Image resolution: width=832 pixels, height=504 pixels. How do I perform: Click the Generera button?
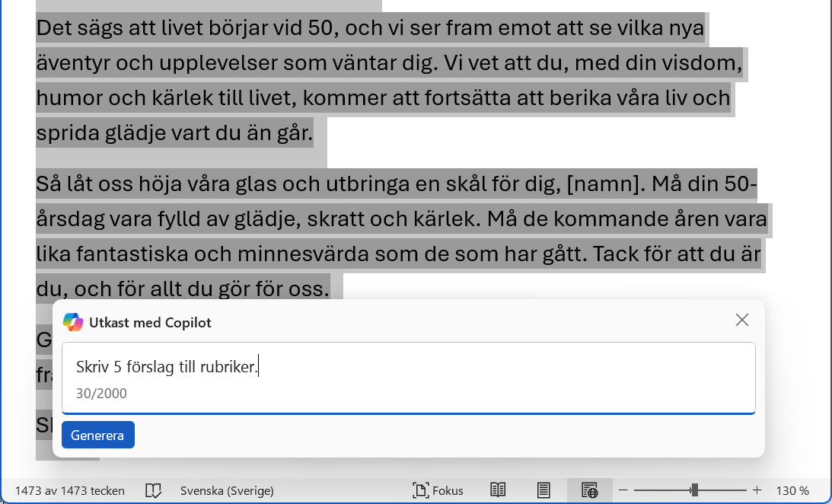click(x=98, y=435)
